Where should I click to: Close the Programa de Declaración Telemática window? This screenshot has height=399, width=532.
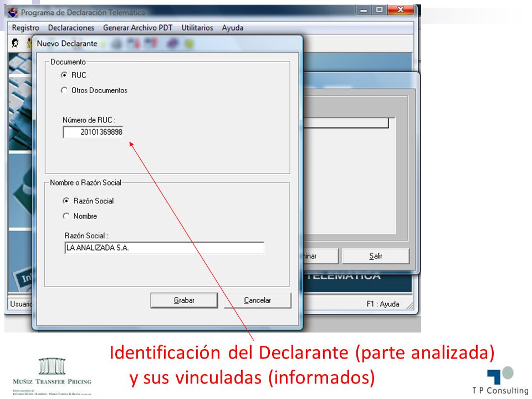point(400,10)
